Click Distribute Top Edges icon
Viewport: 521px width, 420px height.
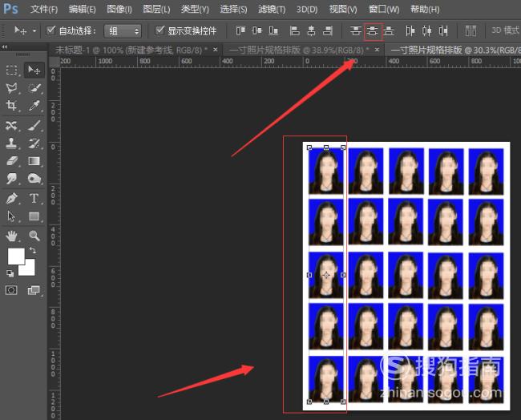click(356, 31)
